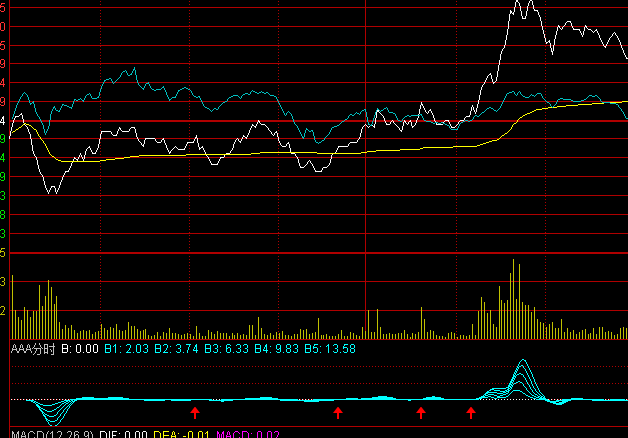Viewport: 628px width, 438px height.
Task: Select the AAA分时 indicator label
Action: pos(33,349)
